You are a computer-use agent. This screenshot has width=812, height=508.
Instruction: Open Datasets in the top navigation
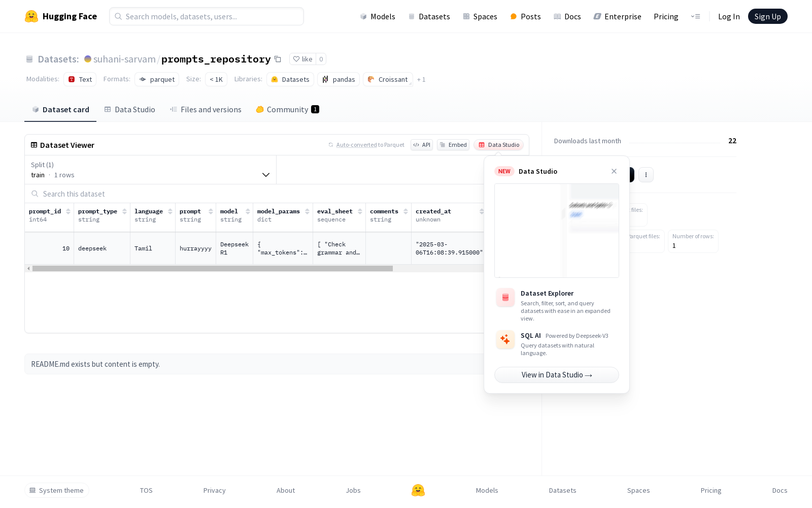coord(429,16)
